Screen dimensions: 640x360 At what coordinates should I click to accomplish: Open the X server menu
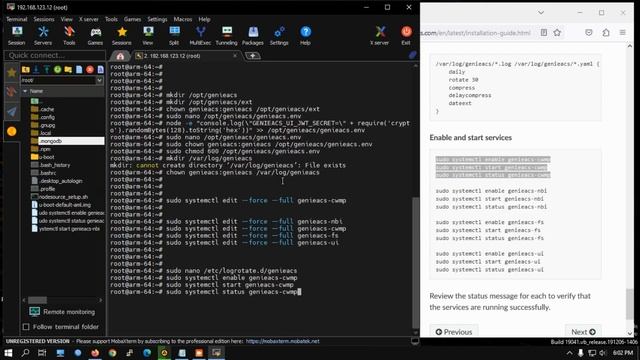(89, 19)
